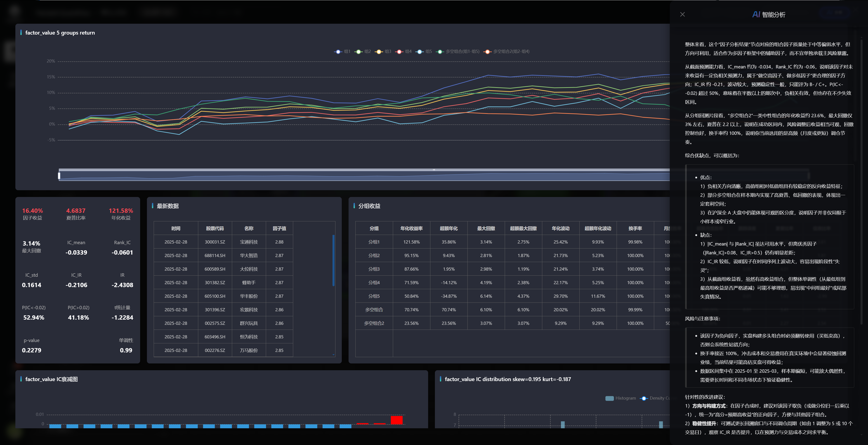The height and width of the screenshot is (445, 868).
Task: Click the AI analysis panel scrollbar
Action: [x=862, y=182]
